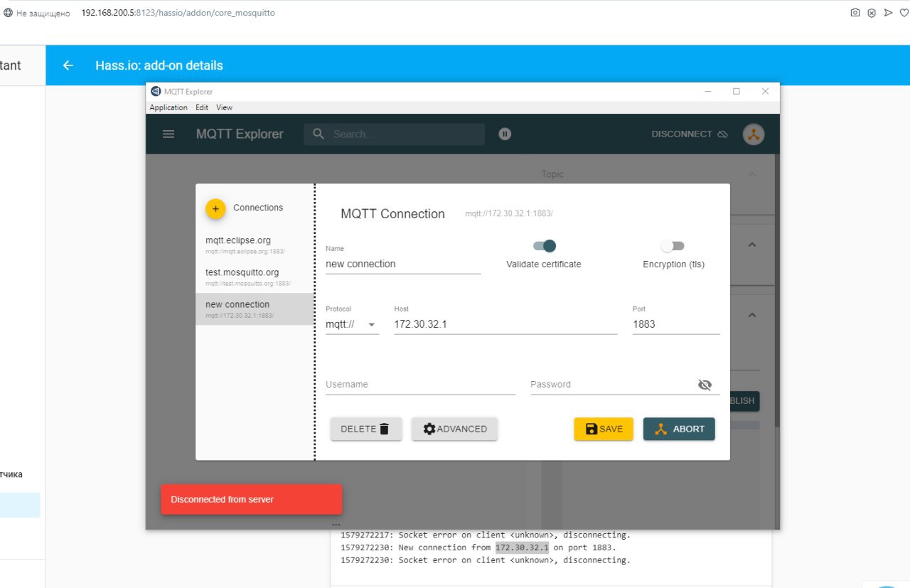Screen dimensions: 910x588
Task: Click the browser heart bookmark icon
Action: (904, 13)
